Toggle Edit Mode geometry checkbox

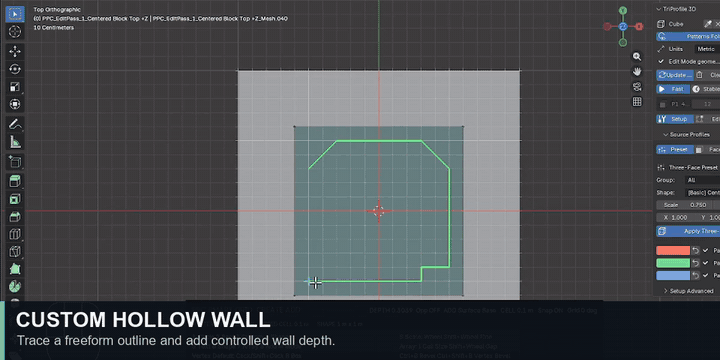(661, 62)
